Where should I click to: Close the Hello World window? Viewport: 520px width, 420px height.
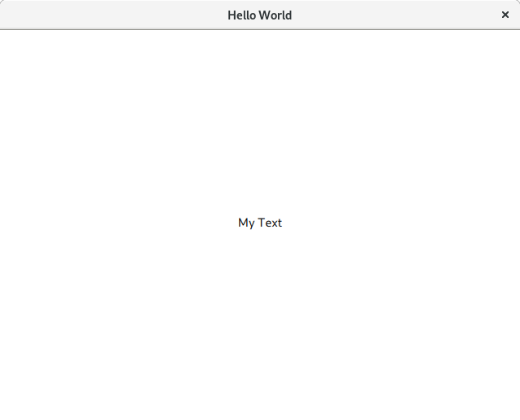[505, 15]
